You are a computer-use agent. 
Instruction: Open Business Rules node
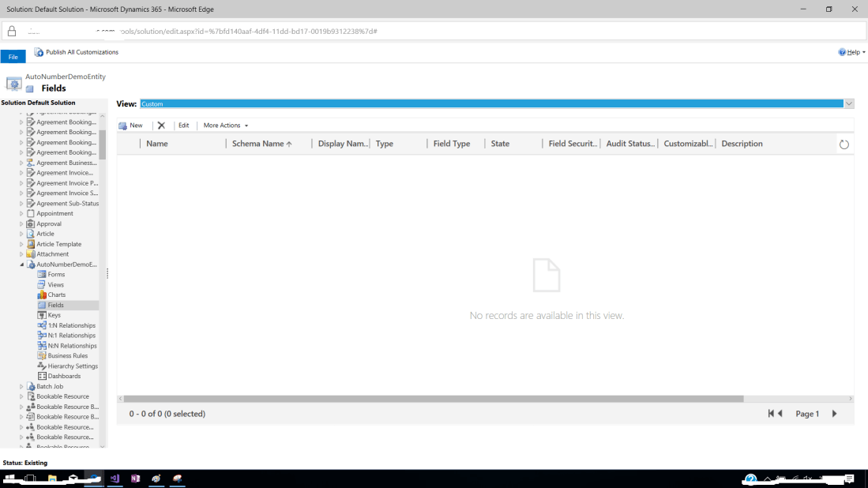point(67,356)
